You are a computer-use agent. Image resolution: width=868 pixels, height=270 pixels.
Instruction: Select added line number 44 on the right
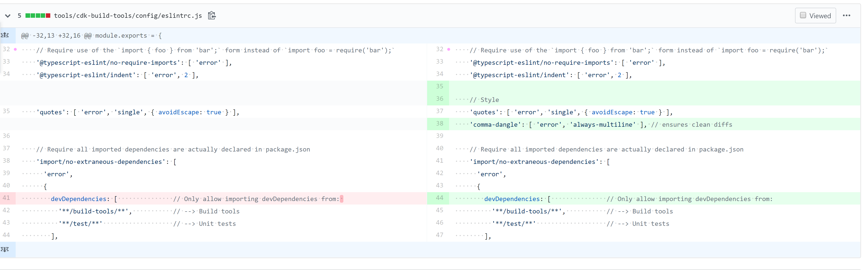click(x=439, y=198)
